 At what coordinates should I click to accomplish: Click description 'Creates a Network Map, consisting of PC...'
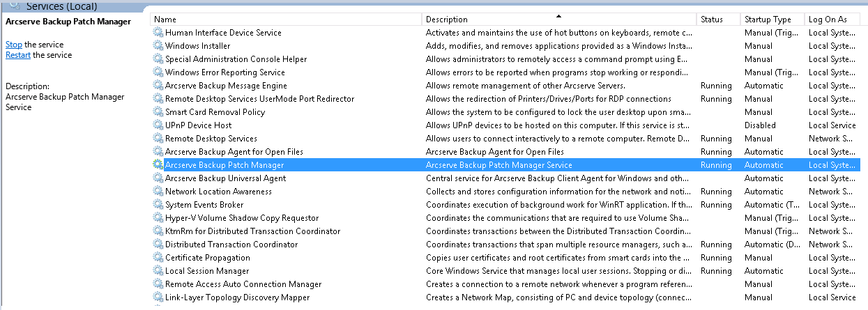pyautogui.click(x=559, y=297)
